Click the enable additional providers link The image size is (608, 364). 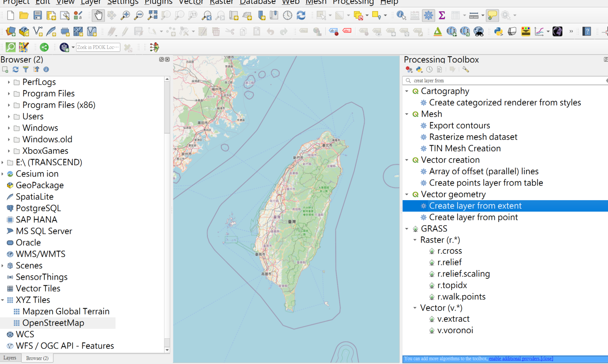tap(514, 359)
